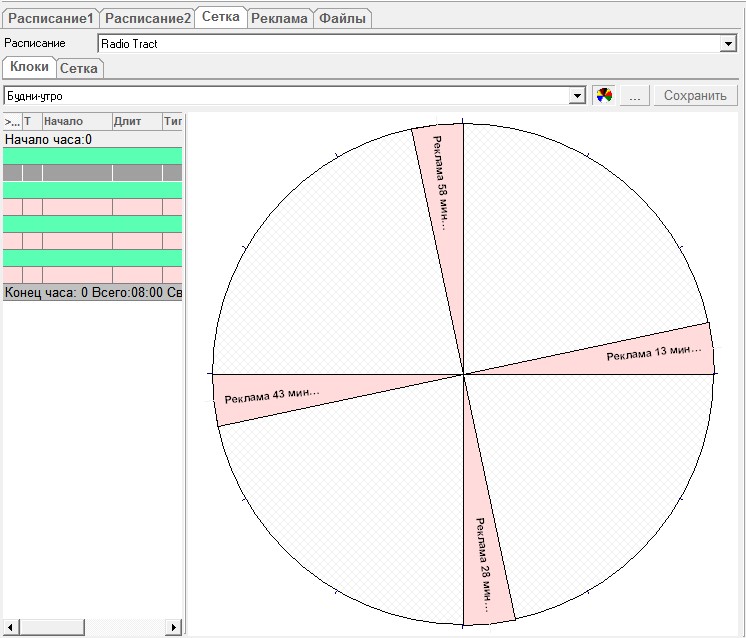746x638 pixels.
Task: Click the horizontal scrollbar thumb of the list
Action: click(x=52, y=627)
